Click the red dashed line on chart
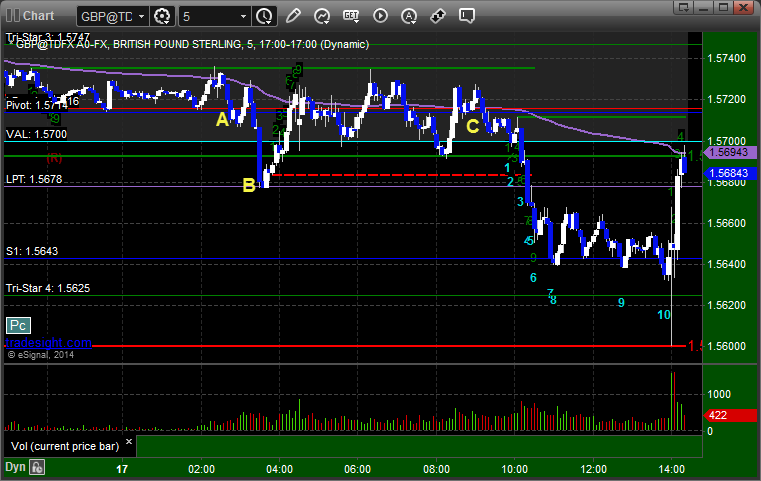 point(401,175)
